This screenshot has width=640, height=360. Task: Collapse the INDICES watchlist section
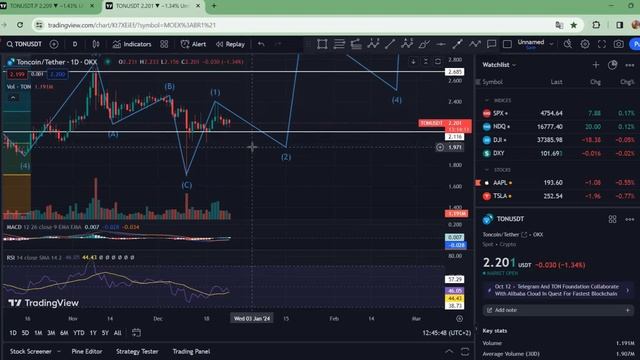(487, 100)
